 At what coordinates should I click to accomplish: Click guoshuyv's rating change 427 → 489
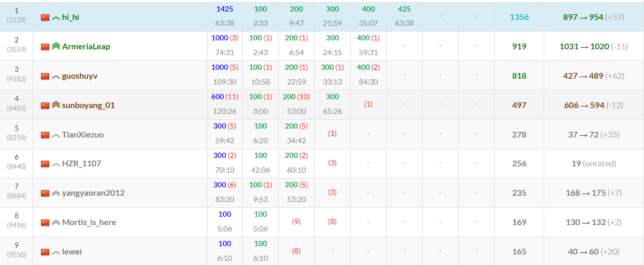tap(583, 76)
